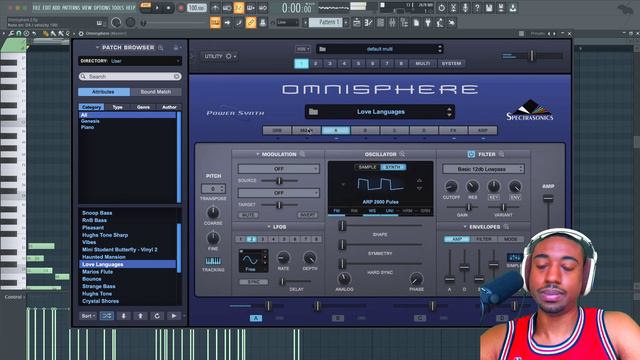The height and width of the screenshot is (360, 640).
Task: Select the Crystal Shores patch
Action: [x=100, y=301]
